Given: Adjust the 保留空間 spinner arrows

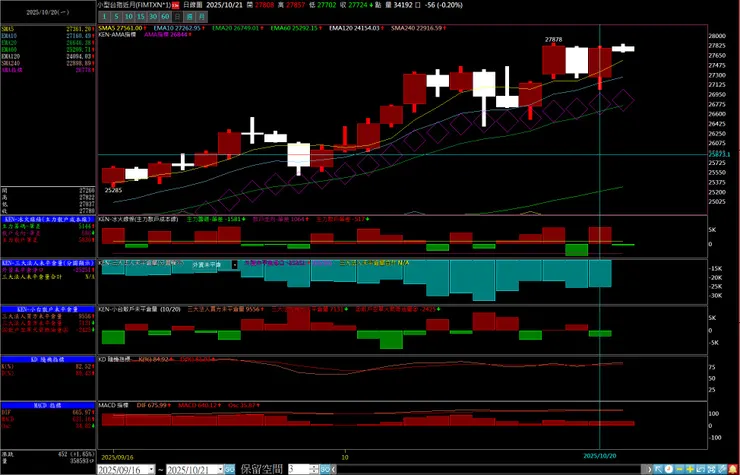Looking at the screenshot, I should (x=314, y=469).
